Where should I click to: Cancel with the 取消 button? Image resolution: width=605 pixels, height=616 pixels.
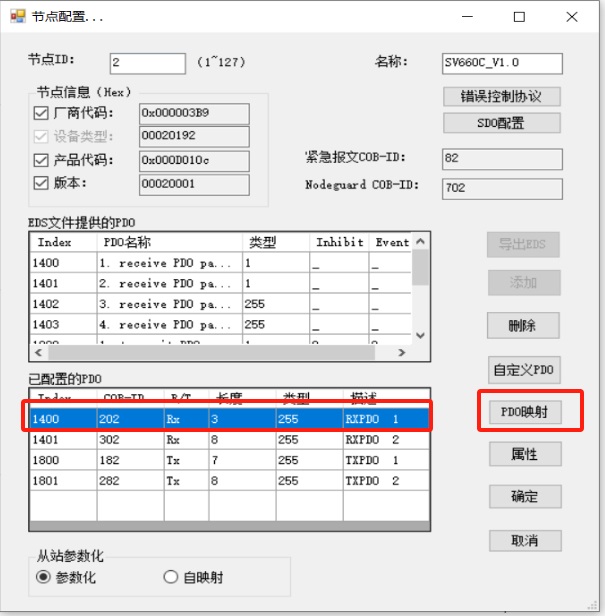pyautogui.click(x=524, y=540)
